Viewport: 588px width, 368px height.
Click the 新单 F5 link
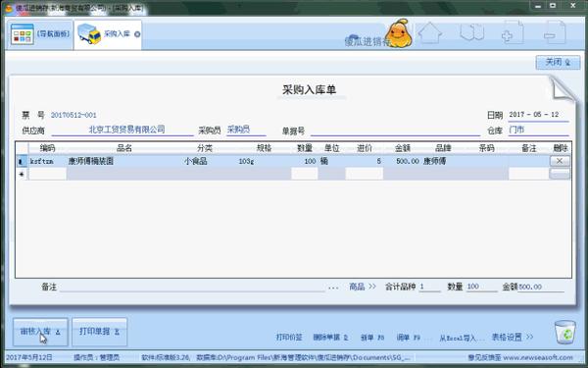point(372,338)
